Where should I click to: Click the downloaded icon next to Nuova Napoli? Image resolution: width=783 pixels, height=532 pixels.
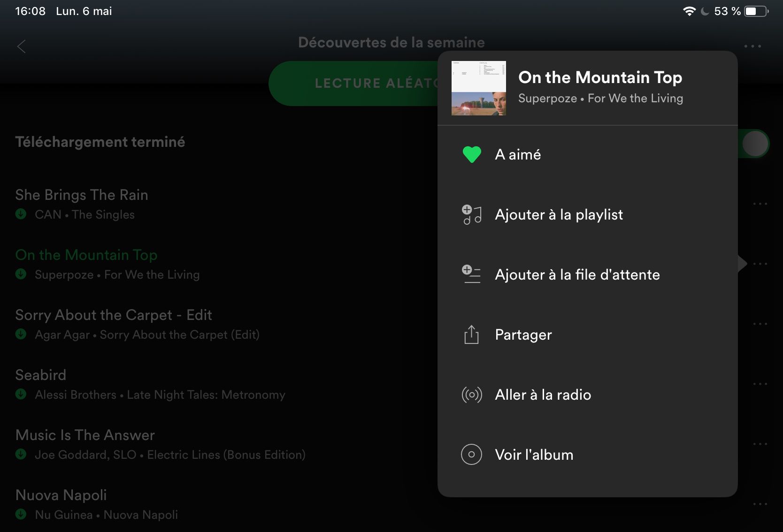click(x=21, y=515)
